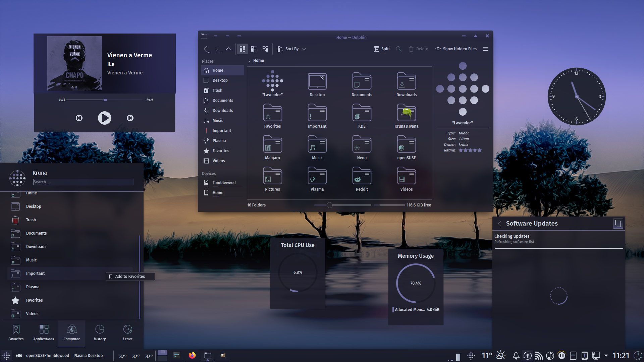The width and height of the screenshot is (644, 362).
Task: Open the launcher History tab
Action: [100, 333]
